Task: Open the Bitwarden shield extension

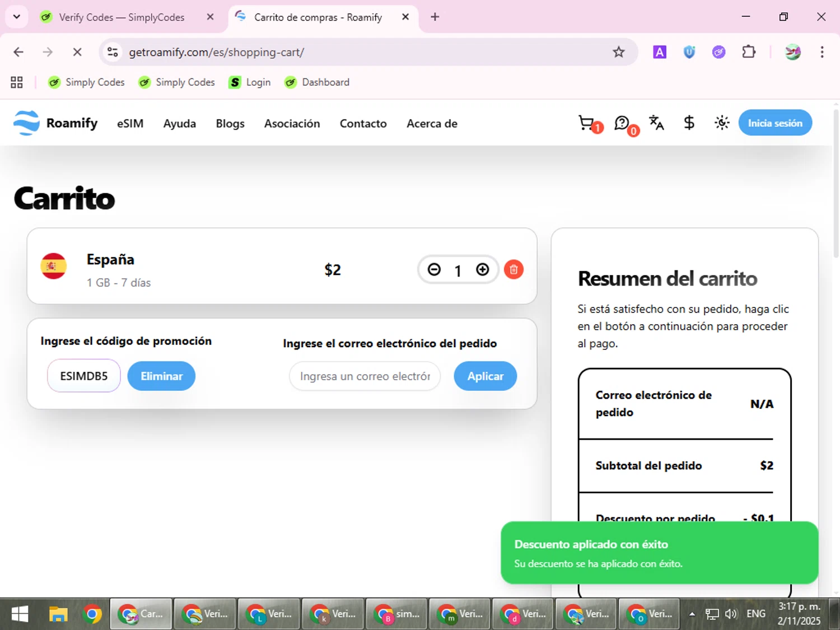Action: point(689,52)
